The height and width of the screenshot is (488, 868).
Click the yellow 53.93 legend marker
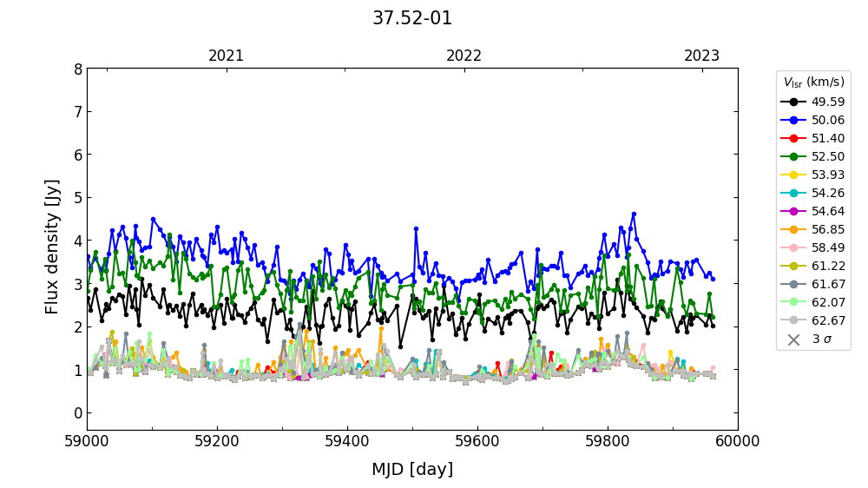[x=793, y=175]
